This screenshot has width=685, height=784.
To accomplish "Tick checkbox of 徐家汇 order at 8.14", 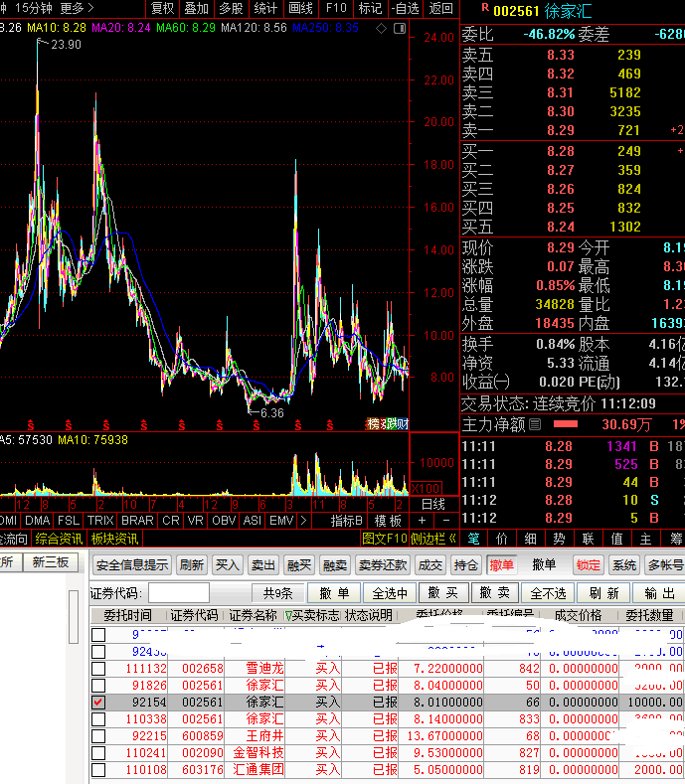I will [x=98, y=719].
